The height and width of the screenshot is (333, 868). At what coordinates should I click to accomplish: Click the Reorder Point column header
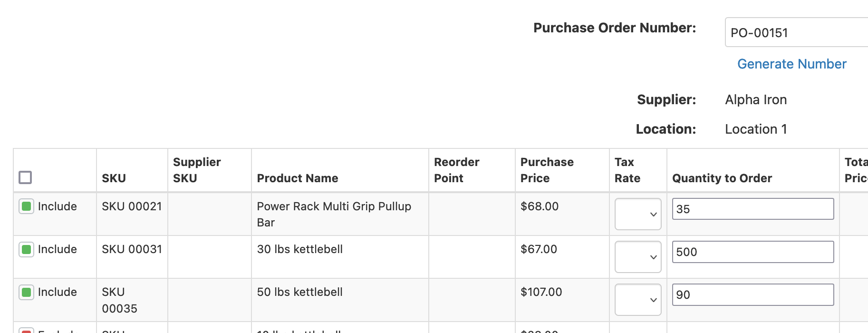point(456,170)
